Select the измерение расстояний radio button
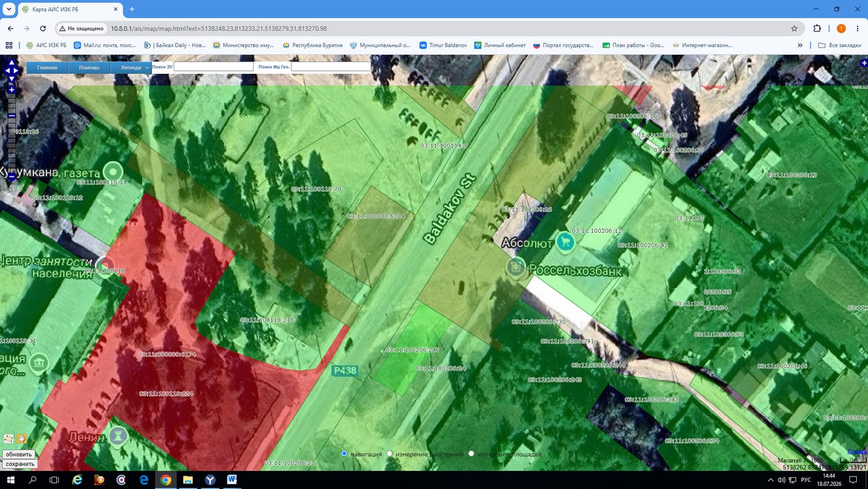The height and width of the screenshot is (489, 868). (x=389, y=454)
